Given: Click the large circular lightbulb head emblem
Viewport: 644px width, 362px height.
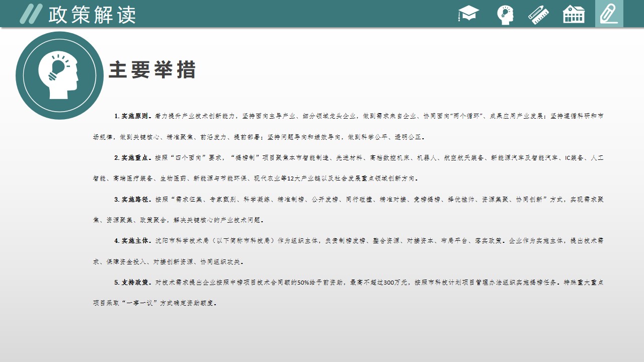Looking at the screenshot, I should coord(59,75).
